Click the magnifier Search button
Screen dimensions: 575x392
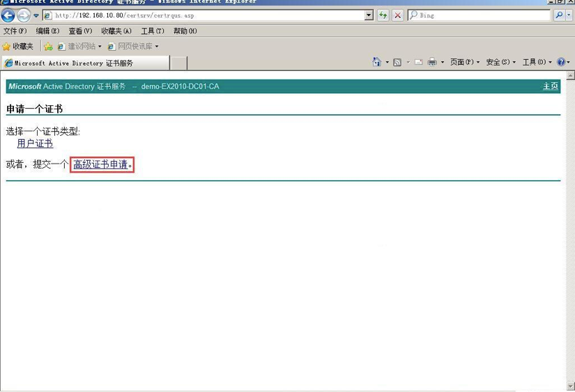(x=559, y=15)
